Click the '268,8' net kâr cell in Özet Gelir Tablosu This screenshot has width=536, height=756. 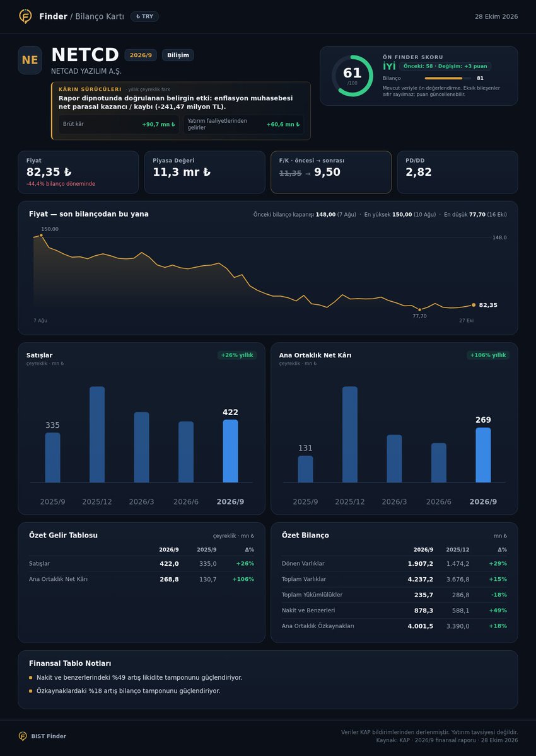point(169,579)
